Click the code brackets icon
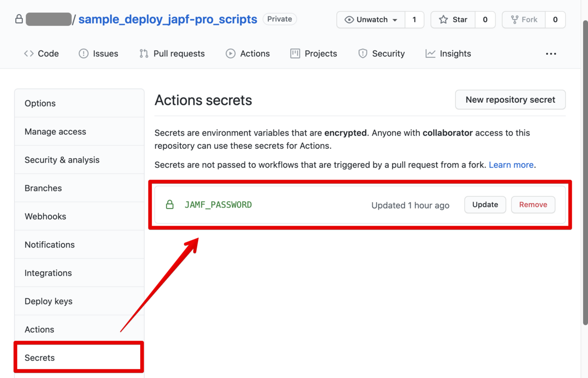 (x=29, y=54)
